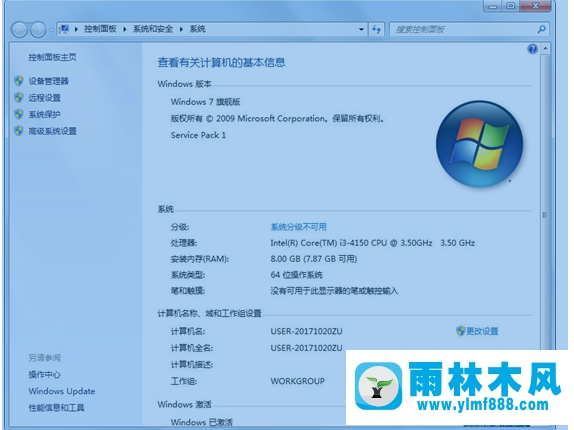Image resolution: width=574 pixels, height=430 pixels.
Task: Click the Service Pack 1 text
Action: tap(198, 135)
